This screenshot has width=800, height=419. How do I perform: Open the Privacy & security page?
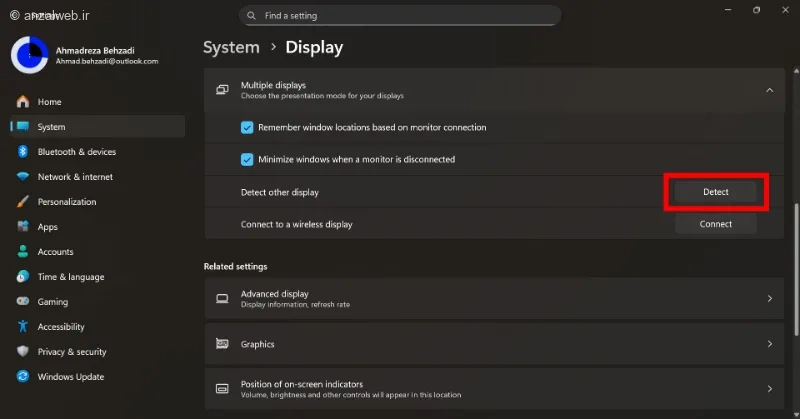(71, 352)
